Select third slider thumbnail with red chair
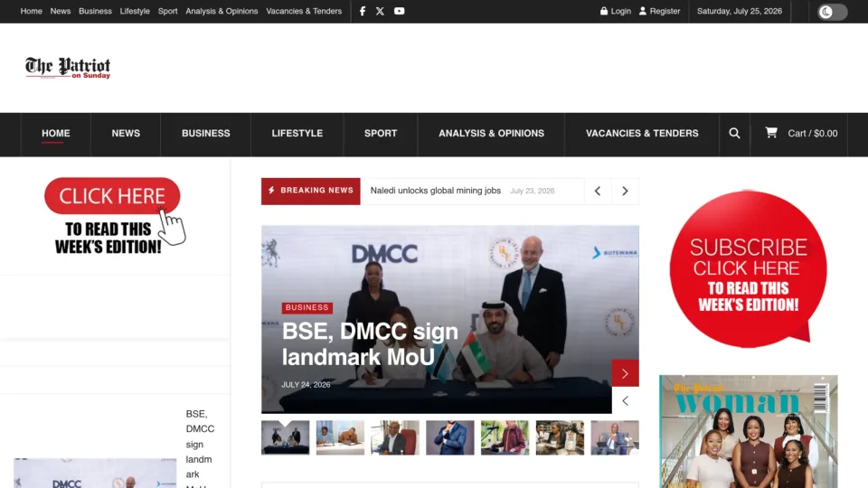 coord(395,437)
